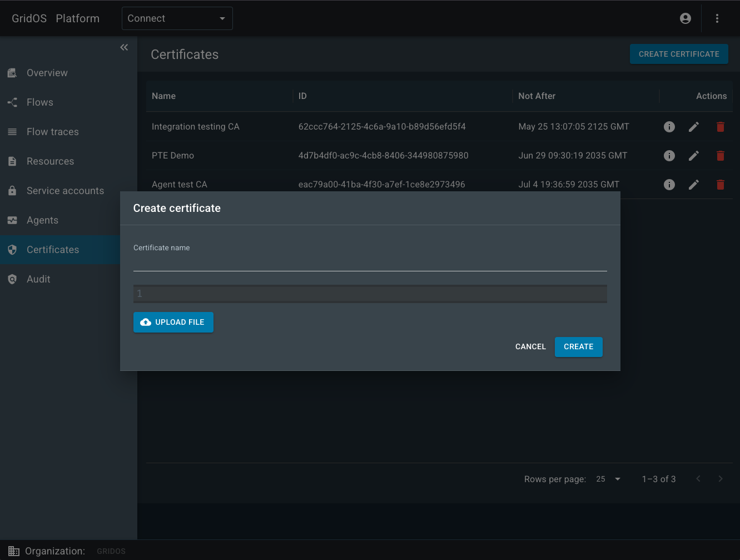
Task: Click date 'May 25 13:07:05 2125 GMT'
Action: pos(574,127)
